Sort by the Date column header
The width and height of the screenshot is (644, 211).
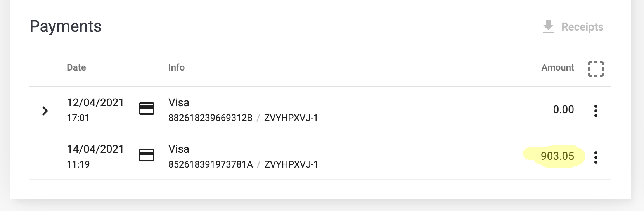pos(76,67)
